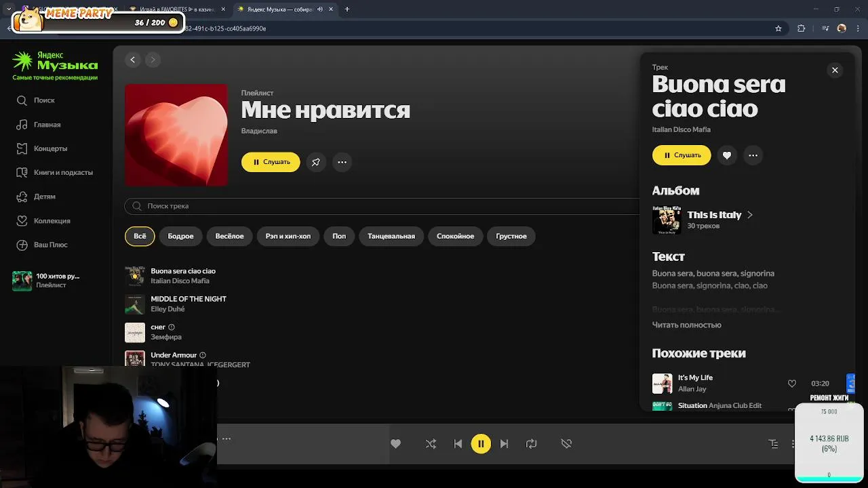Open the 100 хитов ру... playlist shortcut
This screenshot has width=868, height=488.
point(46,281)
